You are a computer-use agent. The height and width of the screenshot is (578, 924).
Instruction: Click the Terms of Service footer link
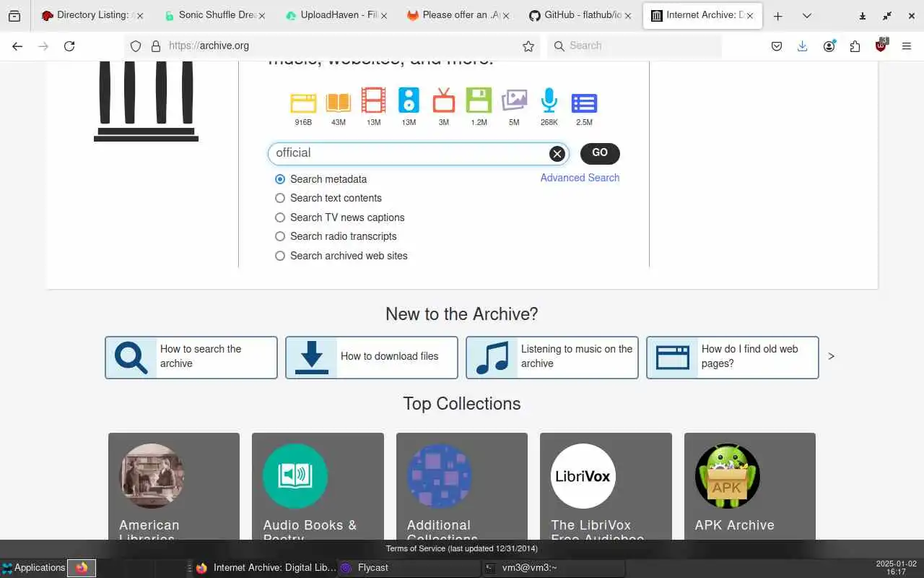click(x=462, y=548)
